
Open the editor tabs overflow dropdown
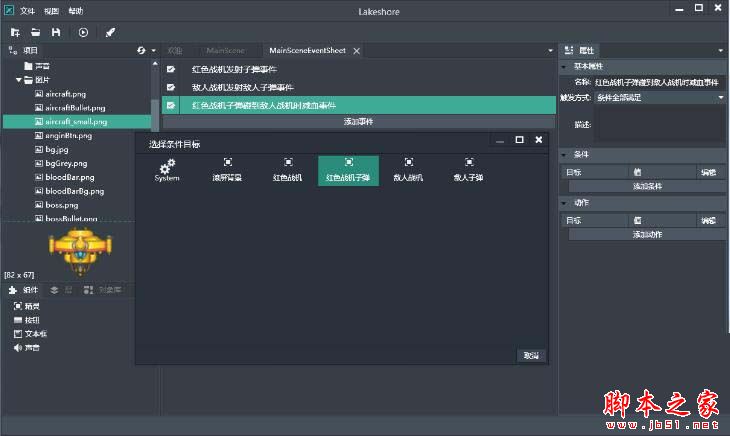point(550,51)
